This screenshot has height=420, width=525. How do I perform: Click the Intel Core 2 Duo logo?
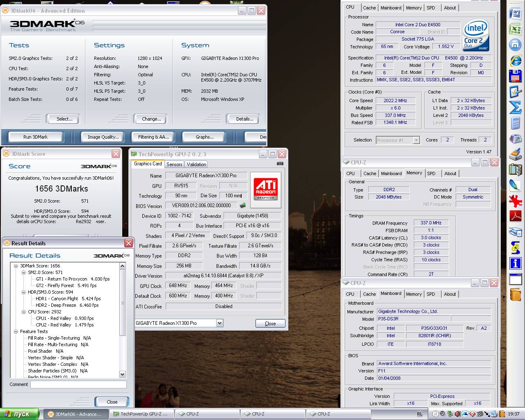click(x=475, y=36)
